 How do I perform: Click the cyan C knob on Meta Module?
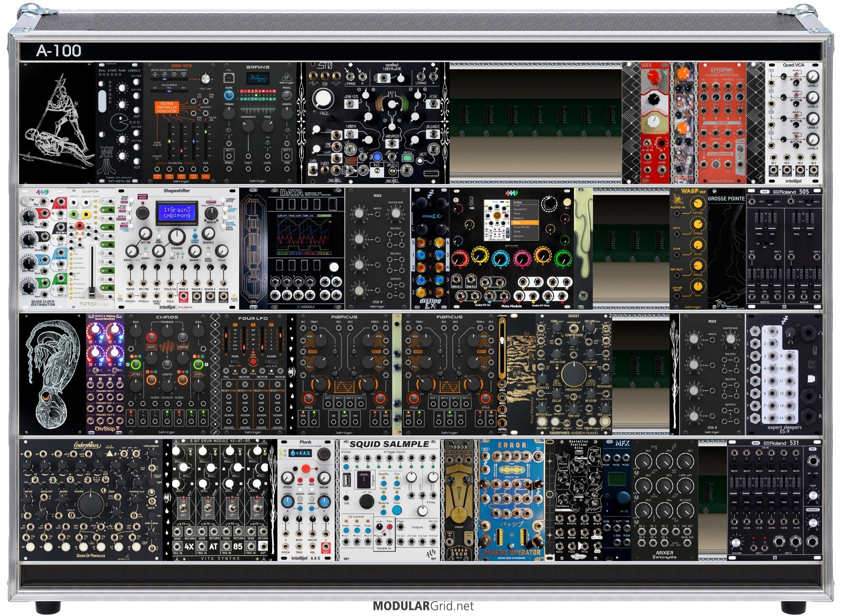tap(500, 259)
